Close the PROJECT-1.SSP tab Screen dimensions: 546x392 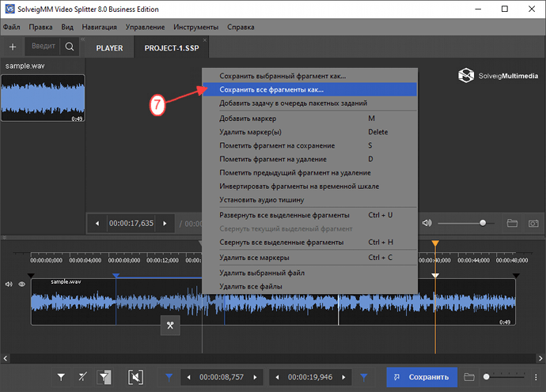pos(205,40)
